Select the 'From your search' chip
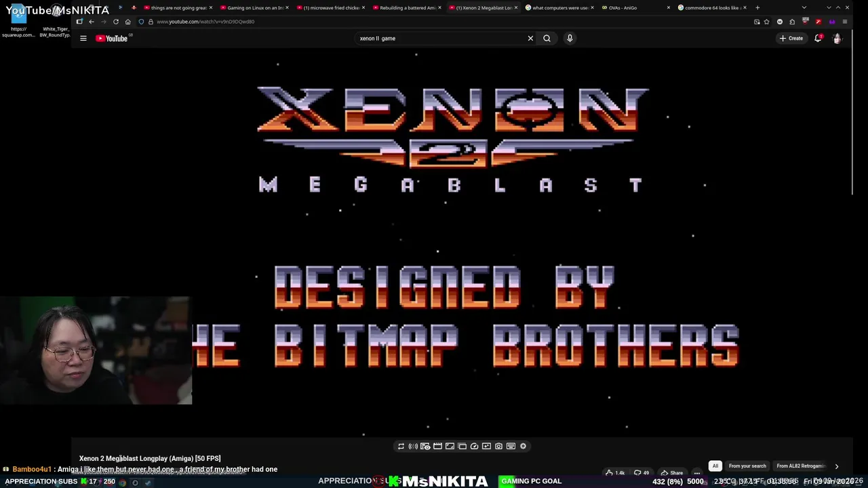This screenshot has height=488, width=868. (x=747, y=466)
